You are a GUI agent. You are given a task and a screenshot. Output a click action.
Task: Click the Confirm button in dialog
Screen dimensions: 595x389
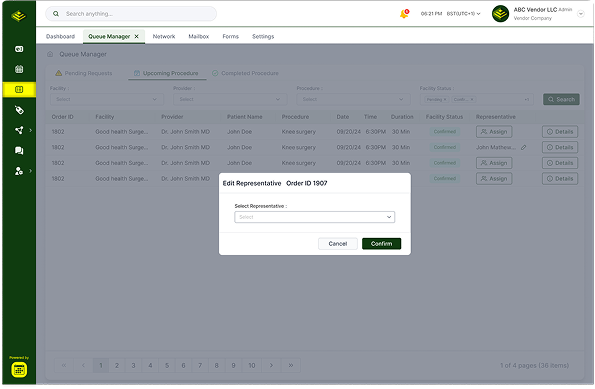381,244
